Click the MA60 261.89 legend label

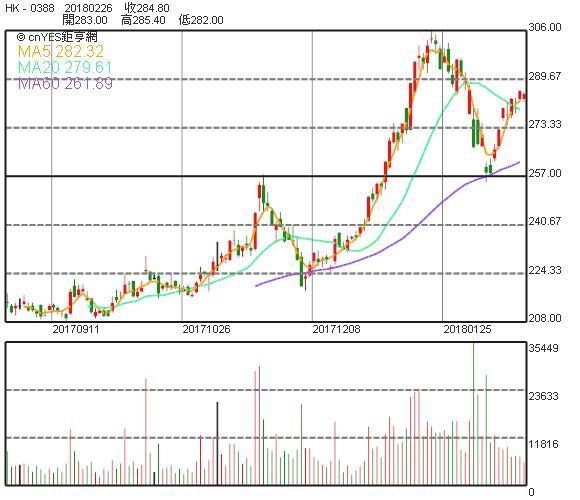point(65,84)
